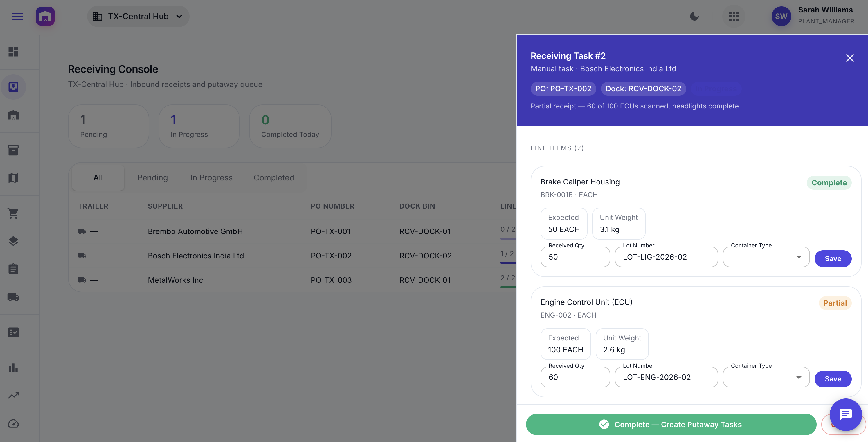This screenshot has width=868, height=442.
Task: Click the Received Qty field showing 60
Action: [x=575, y=377]
